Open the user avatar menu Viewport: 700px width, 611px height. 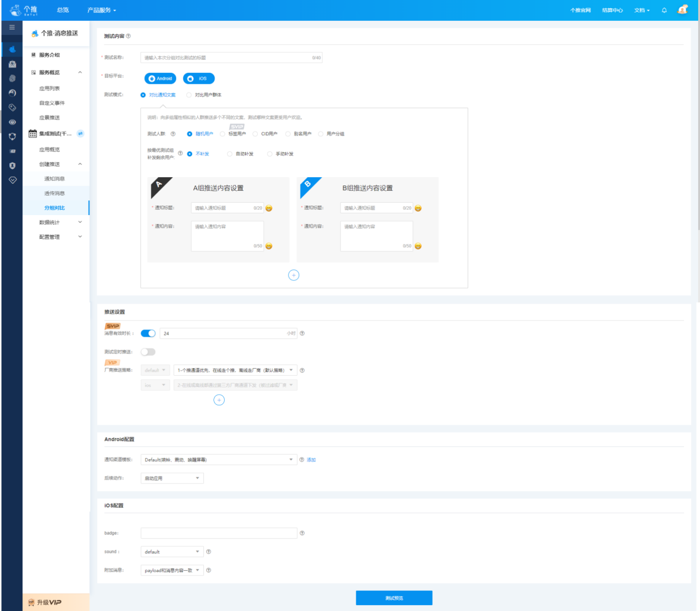tap(683, 10)
